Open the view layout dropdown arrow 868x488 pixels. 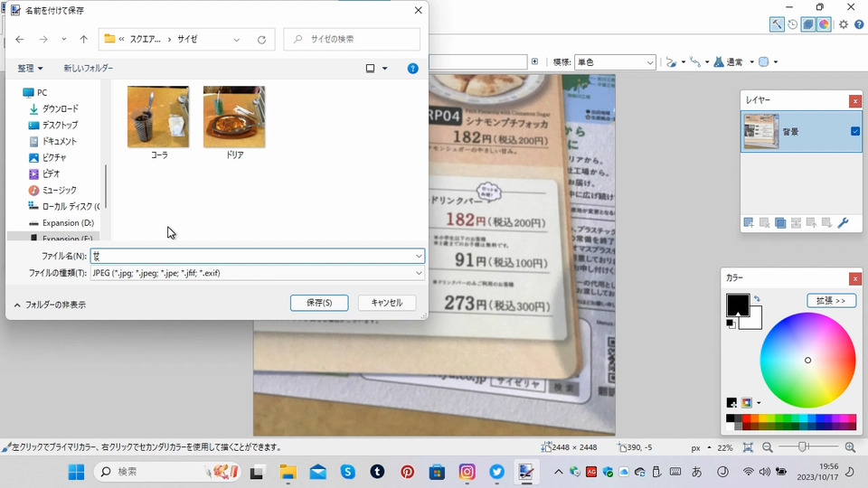[385, 69]
